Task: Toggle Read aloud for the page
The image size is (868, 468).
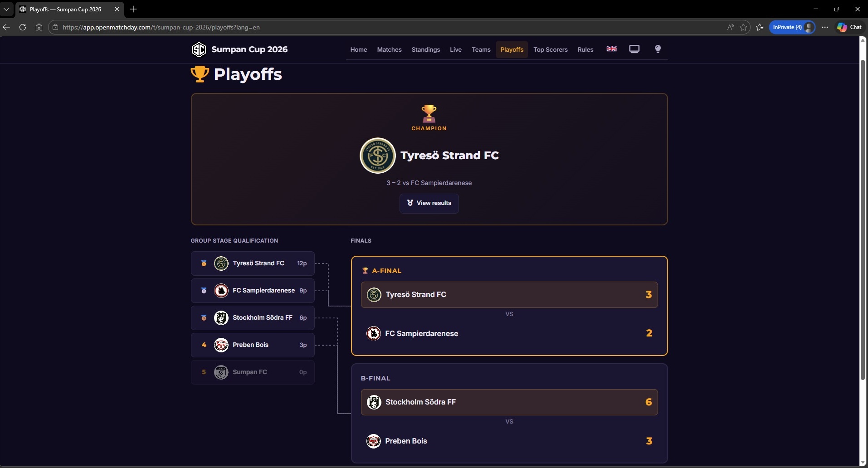Action: click(731, 27)
